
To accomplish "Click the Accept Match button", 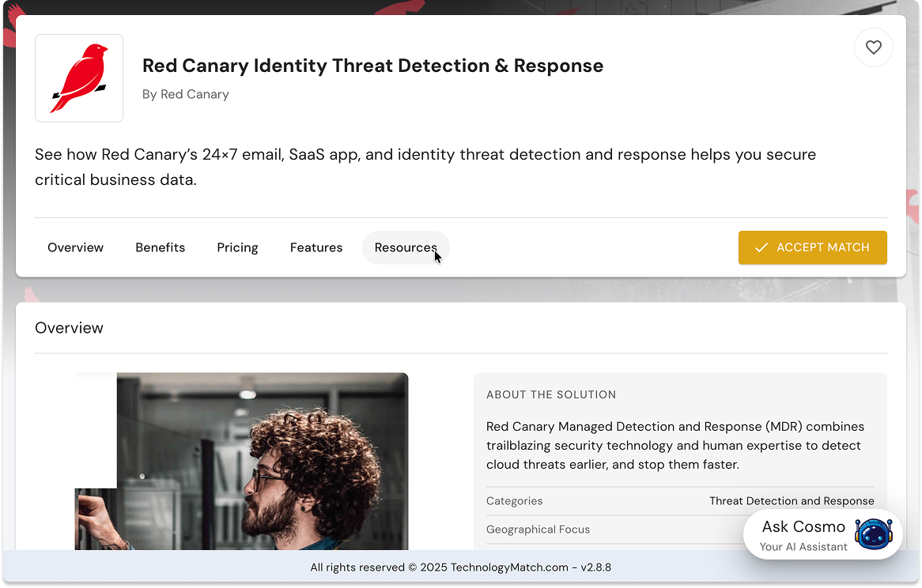I will point(813,248).
